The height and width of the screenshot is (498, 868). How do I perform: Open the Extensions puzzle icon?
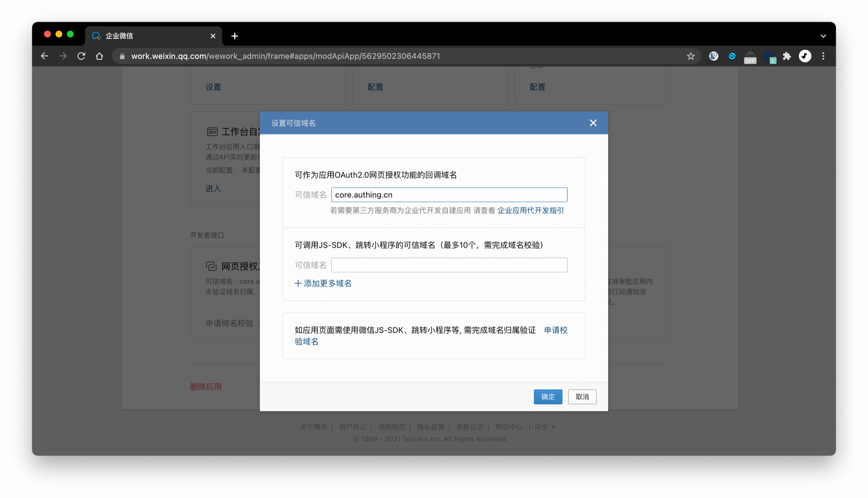[x=787, y=56]
